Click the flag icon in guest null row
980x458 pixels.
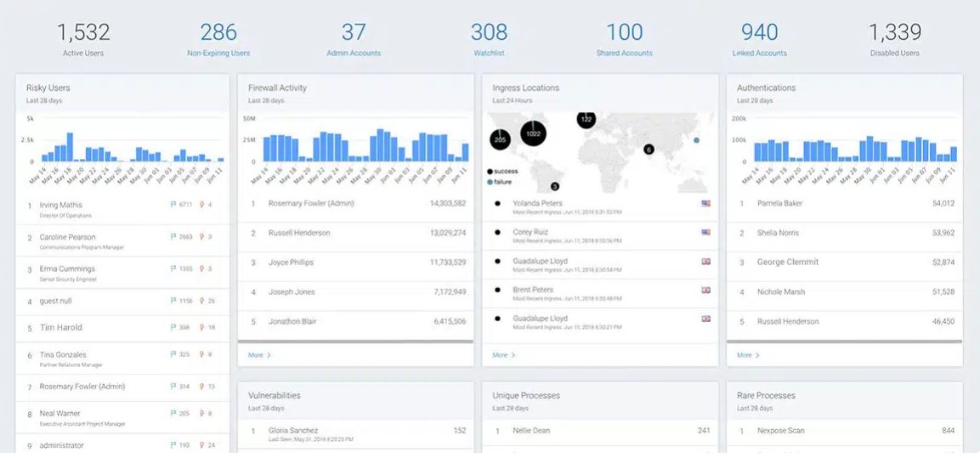tap(173, 301)
